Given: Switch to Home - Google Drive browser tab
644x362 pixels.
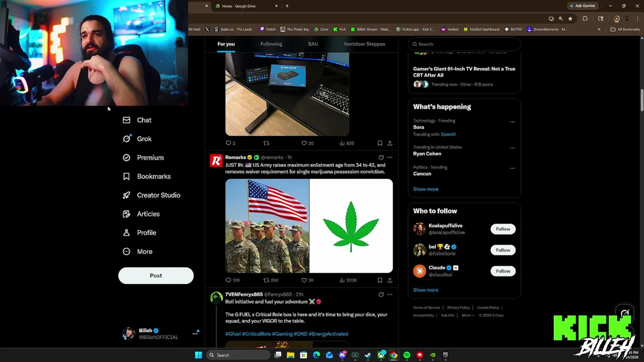Looking at the screenshot, I should click(244, 6).
